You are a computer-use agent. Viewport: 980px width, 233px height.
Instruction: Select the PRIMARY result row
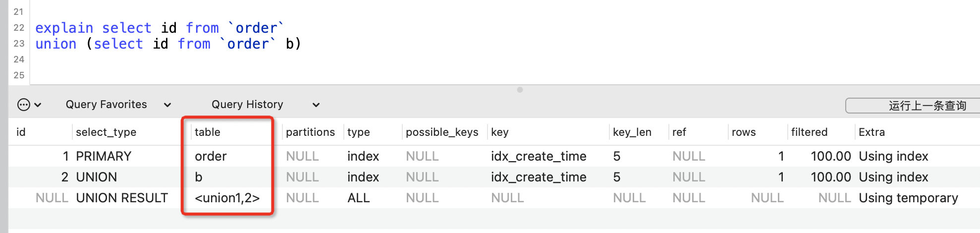coord(494,156)
